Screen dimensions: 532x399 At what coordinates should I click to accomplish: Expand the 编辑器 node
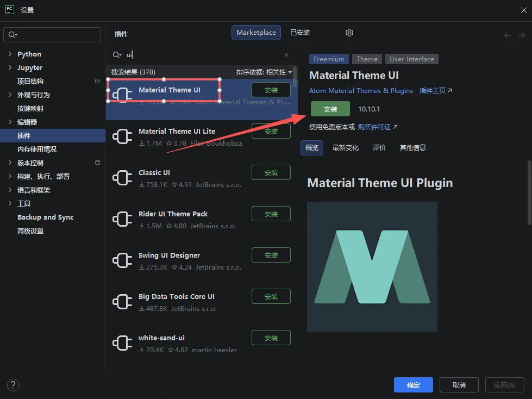(x=10, y=122)
